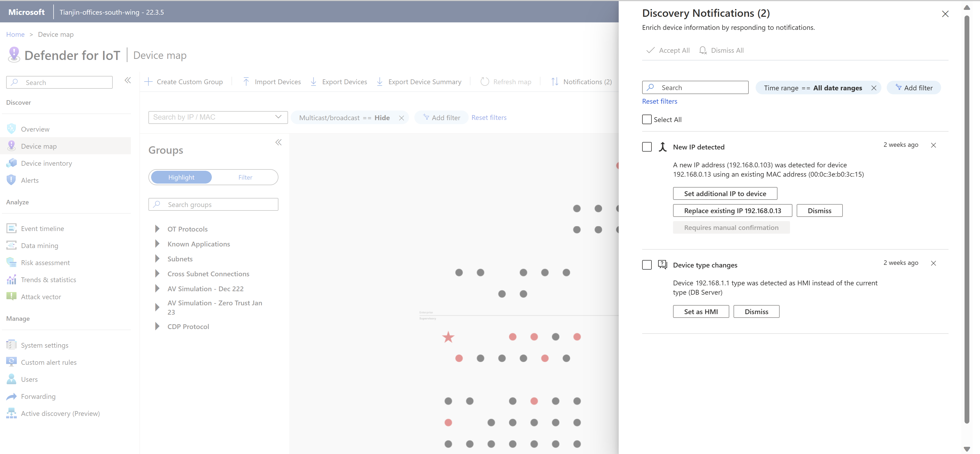Click the Device map sidebar icon
Screen dimensions: 980x454
11,146
